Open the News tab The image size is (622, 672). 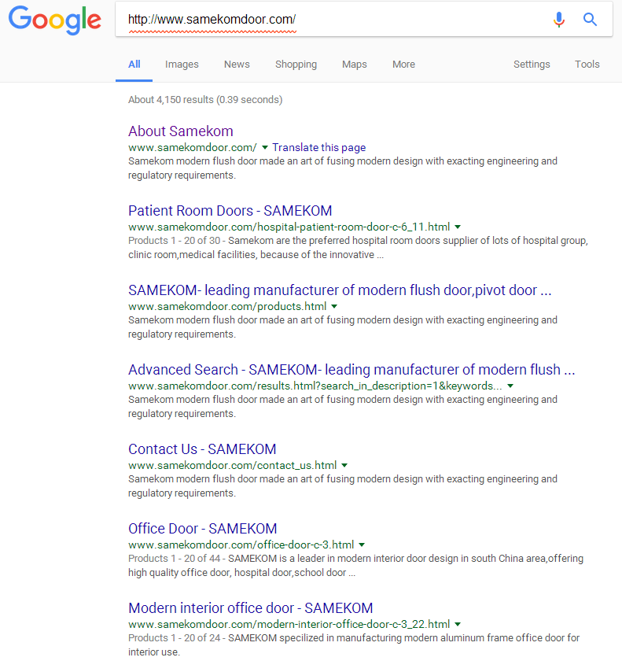point(237,65)
